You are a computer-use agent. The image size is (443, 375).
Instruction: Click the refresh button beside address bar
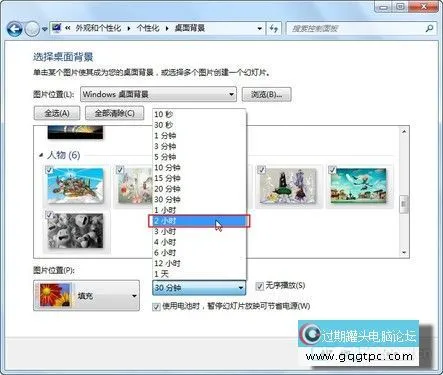(x=274, y=29)
